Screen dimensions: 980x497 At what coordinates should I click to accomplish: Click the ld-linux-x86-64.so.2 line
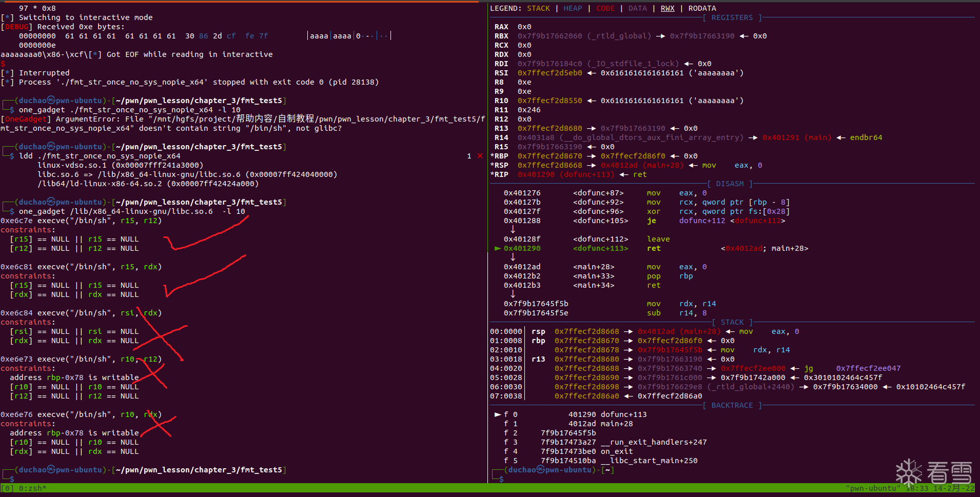tap(148, 184)
